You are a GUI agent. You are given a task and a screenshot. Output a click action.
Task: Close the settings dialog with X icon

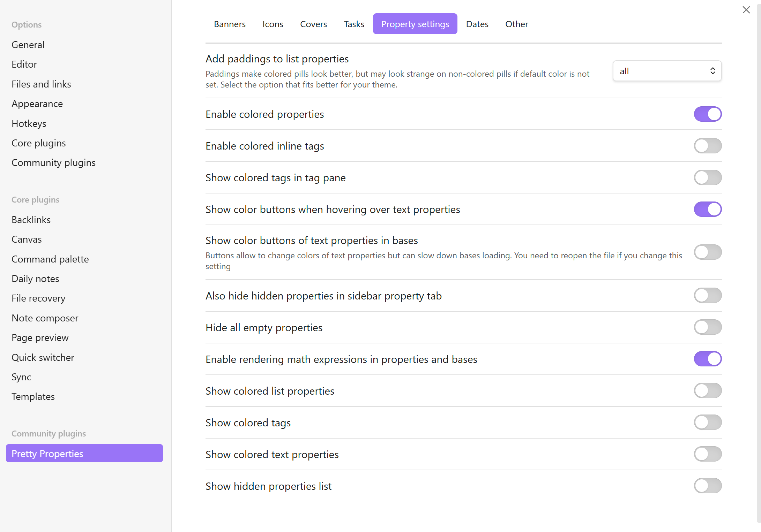click(x=746, y=10)
